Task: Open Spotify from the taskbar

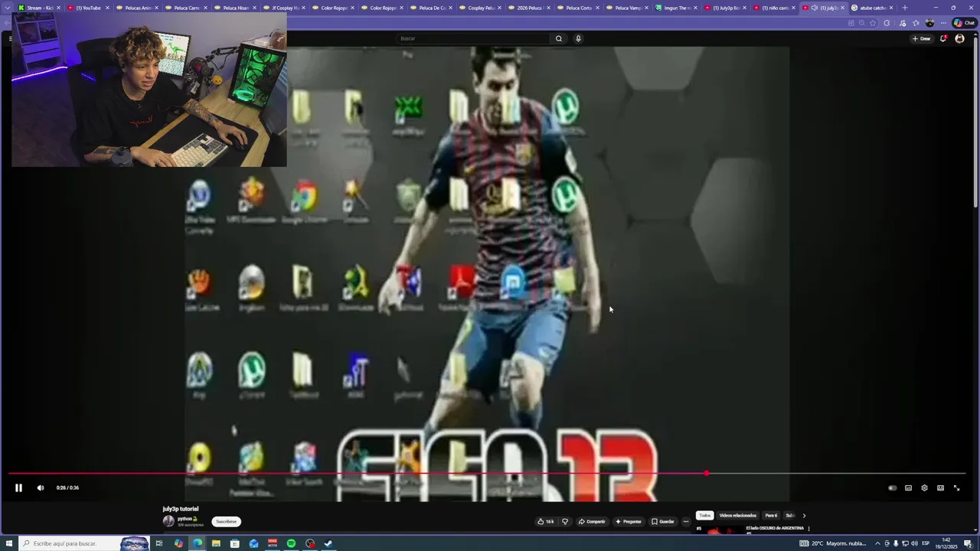Action: (x=291, y=543)
